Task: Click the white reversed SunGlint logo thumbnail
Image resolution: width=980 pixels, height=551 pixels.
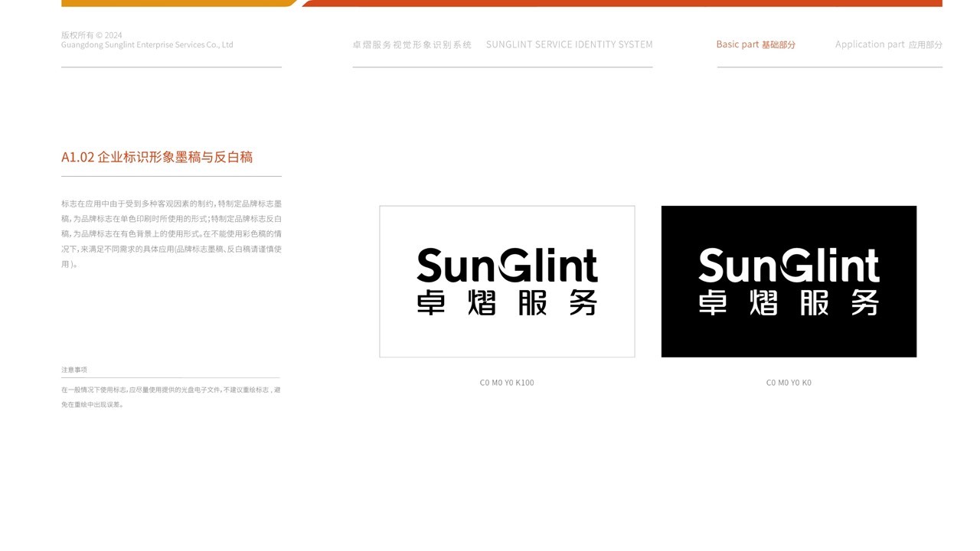Action: point(789,281)
